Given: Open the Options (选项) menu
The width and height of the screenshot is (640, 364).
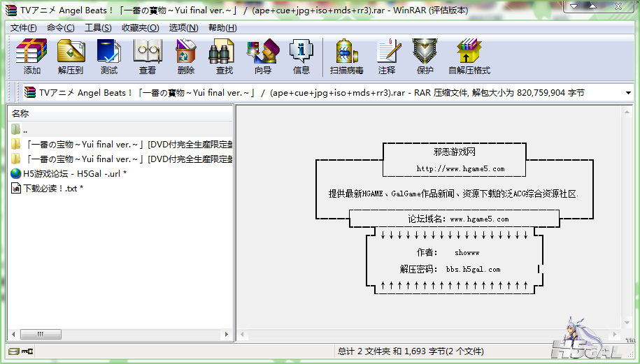Looking at the screenshot, I should pyautogui.click(x=184, y=28).
